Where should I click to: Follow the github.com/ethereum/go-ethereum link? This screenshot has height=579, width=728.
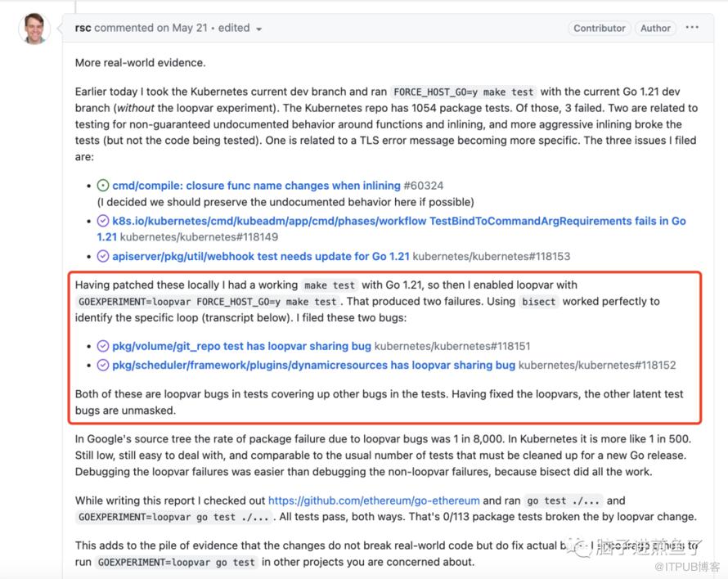pos(374,500)
